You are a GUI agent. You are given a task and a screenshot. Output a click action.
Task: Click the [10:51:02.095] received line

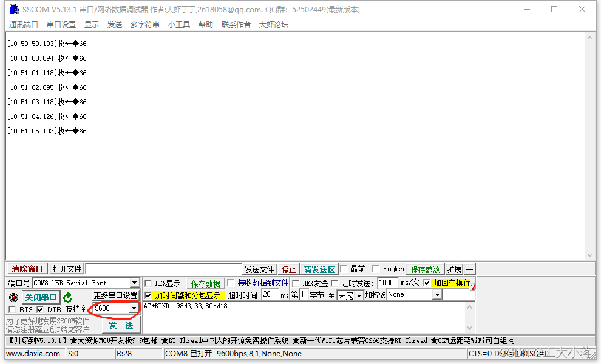(47, 87)
